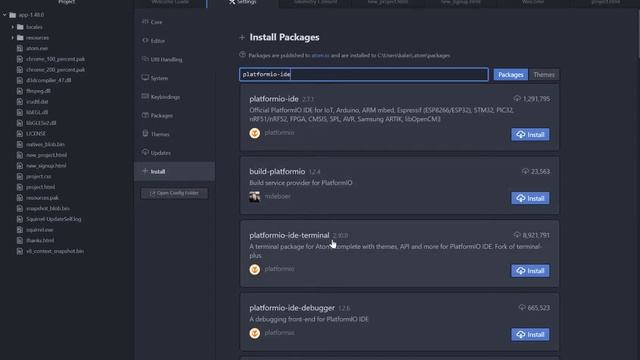Open the Themes settings section
This screenshot has height=360, width=640.
point(174,134)
